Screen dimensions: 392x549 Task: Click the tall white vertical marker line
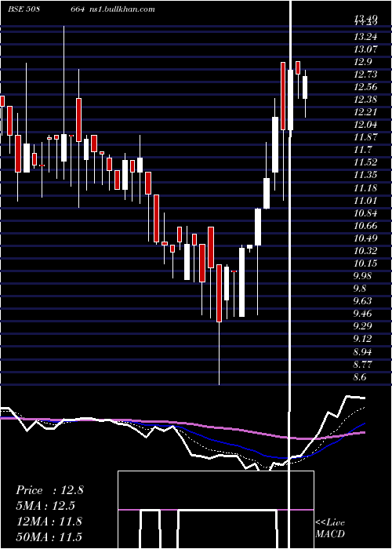click(x=290, y=273)
